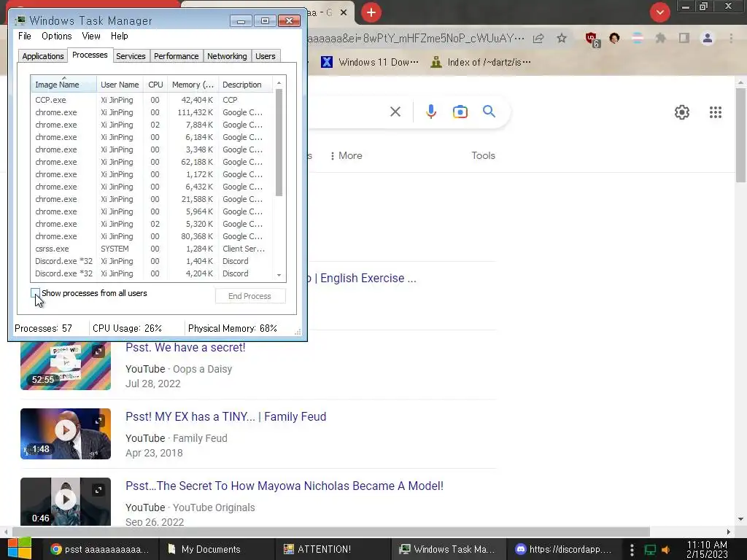
Task: Select the csrss.exe process row
Action: click(152, 249)
